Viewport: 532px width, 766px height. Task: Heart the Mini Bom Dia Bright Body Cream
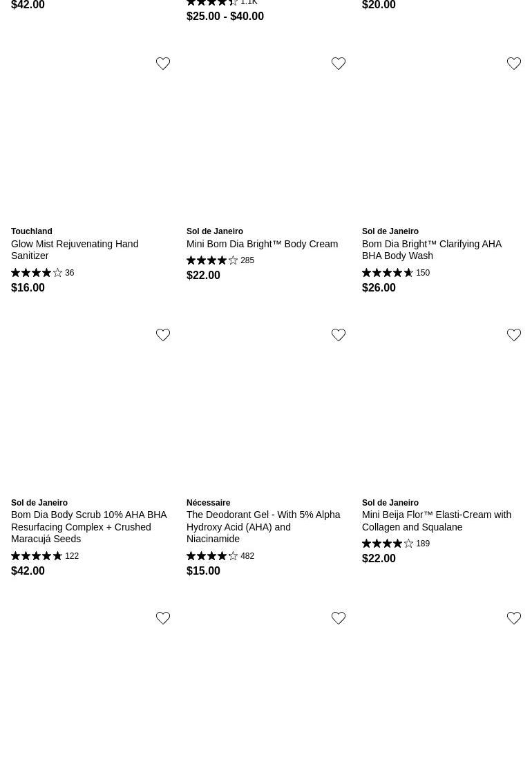339,64
